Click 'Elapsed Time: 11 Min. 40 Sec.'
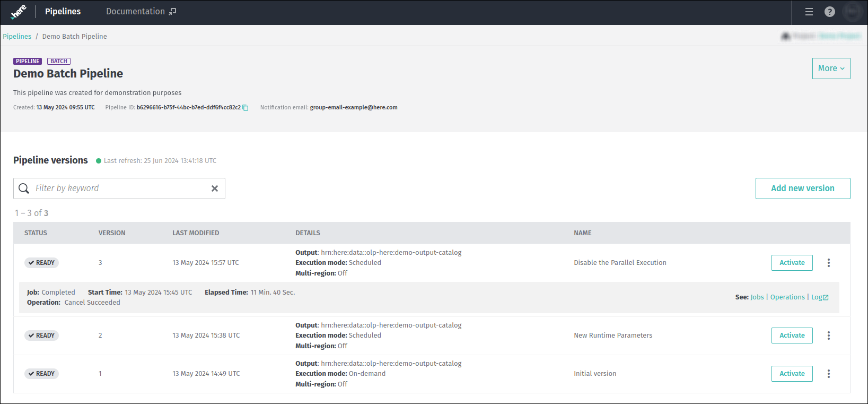 [250, 293]
